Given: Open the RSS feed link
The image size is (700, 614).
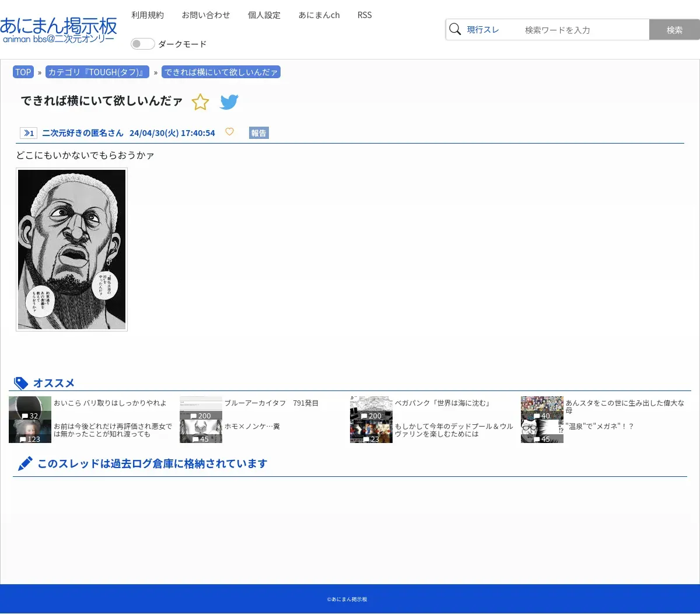Looking at the screenshot, I should (365, 15).
